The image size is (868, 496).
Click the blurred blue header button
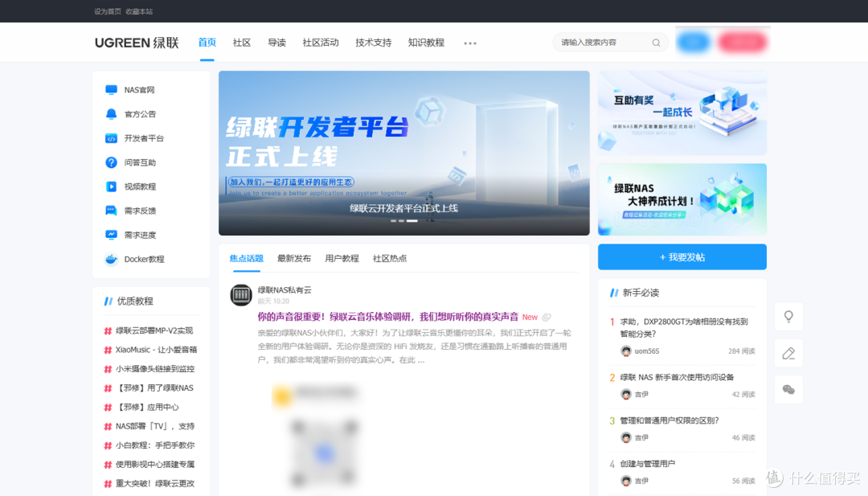pos(693,42)
